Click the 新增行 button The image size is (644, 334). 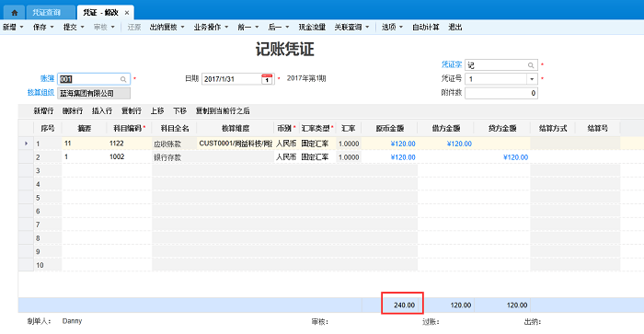coord(43,111)
